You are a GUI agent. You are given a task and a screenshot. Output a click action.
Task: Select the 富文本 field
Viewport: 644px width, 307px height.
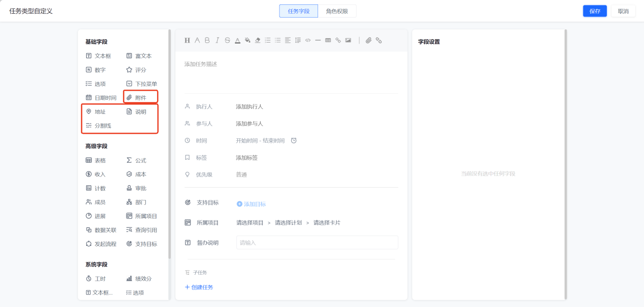point(139,56)
